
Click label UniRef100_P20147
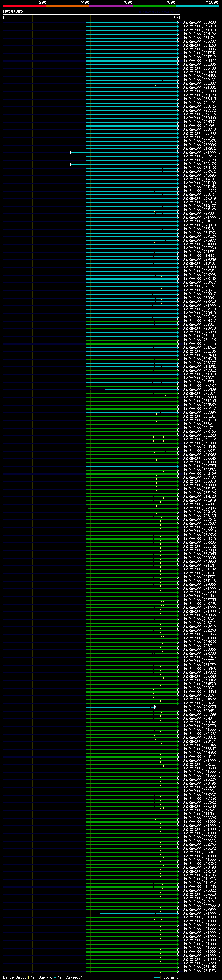199,408
